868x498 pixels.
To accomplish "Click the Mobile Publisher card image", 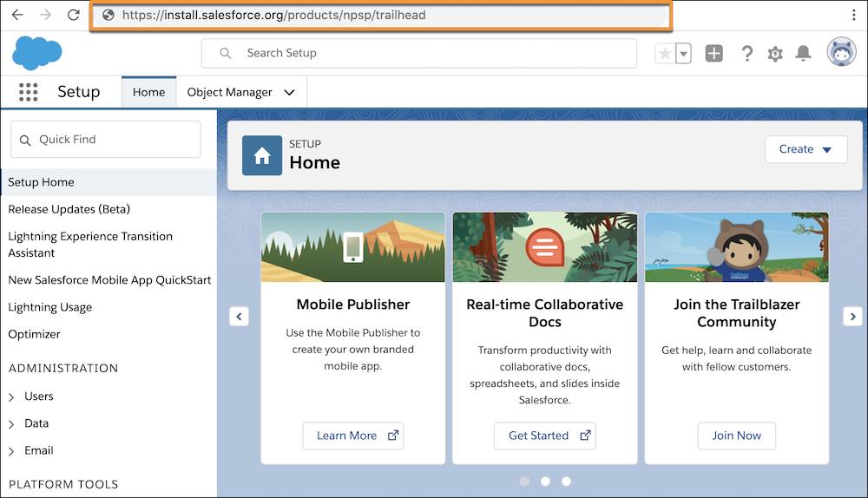I will [353, 247].
